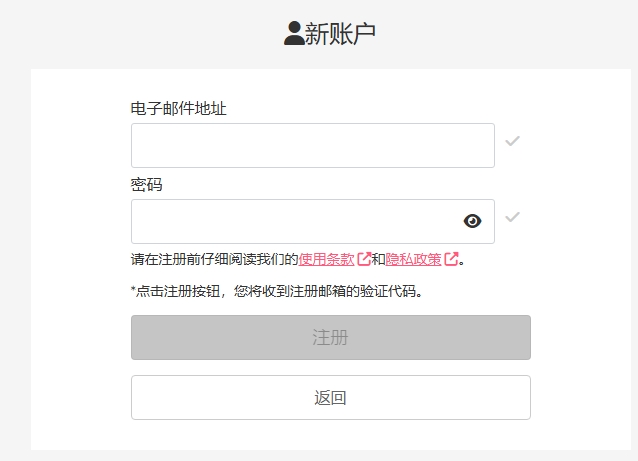The image size is (638, 461).
Task: Click the user silhouette icon beside 新账户
Action: (294, 33)
